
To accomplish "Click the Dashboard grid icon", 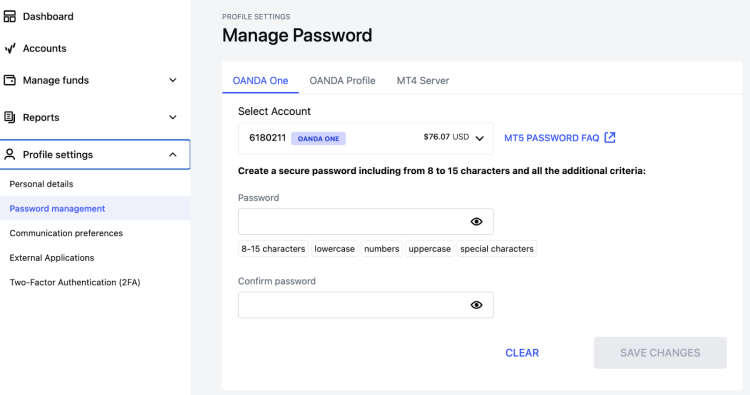I will tap(10, 16).
